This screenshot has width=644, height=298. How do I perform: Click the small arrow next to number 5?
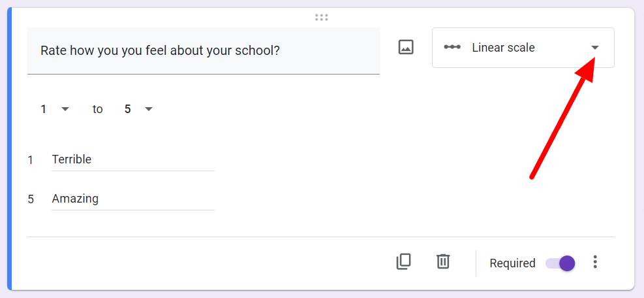149,109
